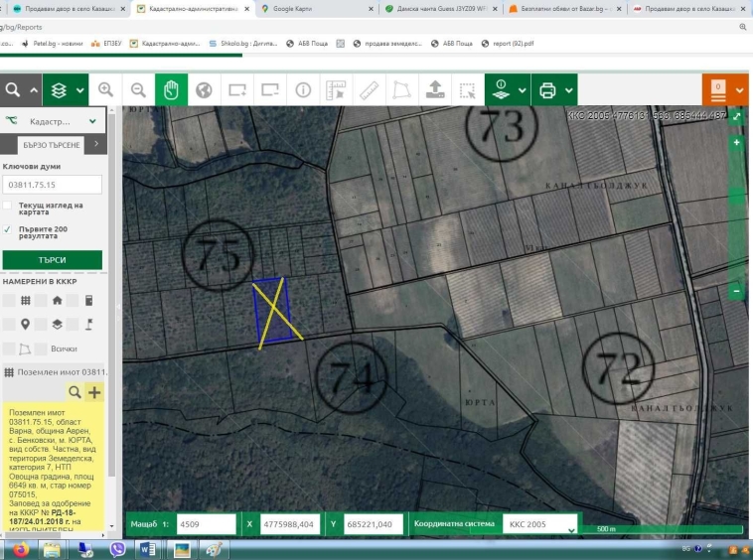Open the info identify tool
753x560 pixels.
(x=302, y=90)
